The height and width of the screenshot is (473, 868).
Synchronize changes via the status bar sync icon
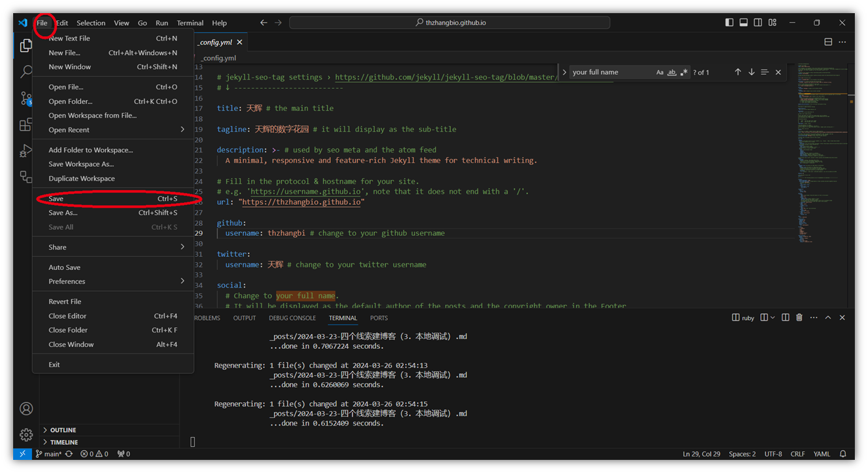click(x=69, y=454)
